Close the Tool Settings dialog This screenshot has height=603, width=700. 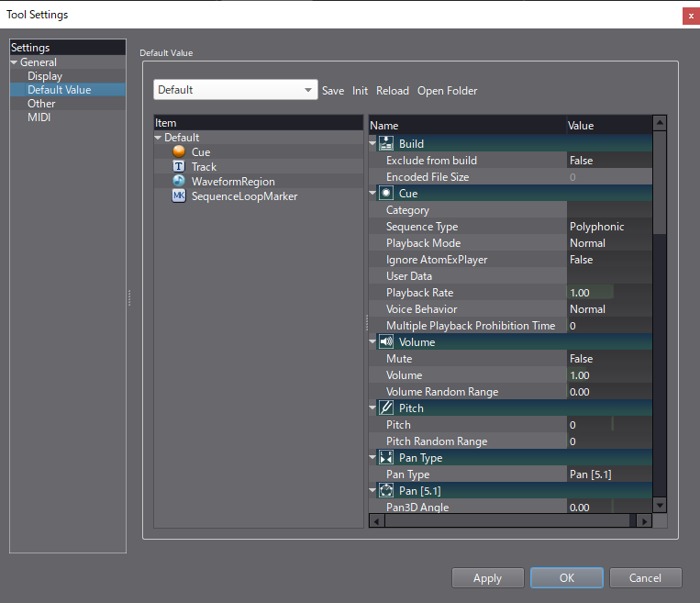click(x=691, y=17)
